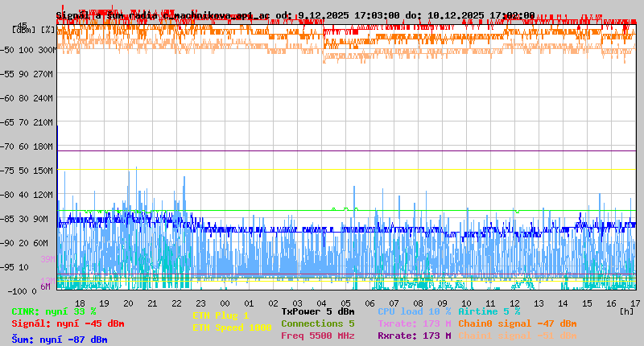Click the blue Šum legend entry
The image size is (644, 346).
coord(60,340)
